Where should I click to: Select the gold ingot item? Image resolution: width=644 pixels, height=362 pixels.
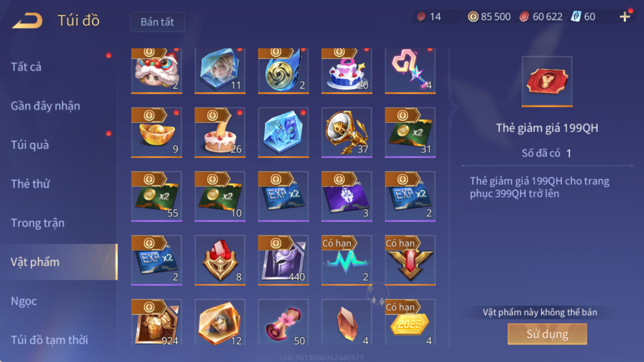157,132
